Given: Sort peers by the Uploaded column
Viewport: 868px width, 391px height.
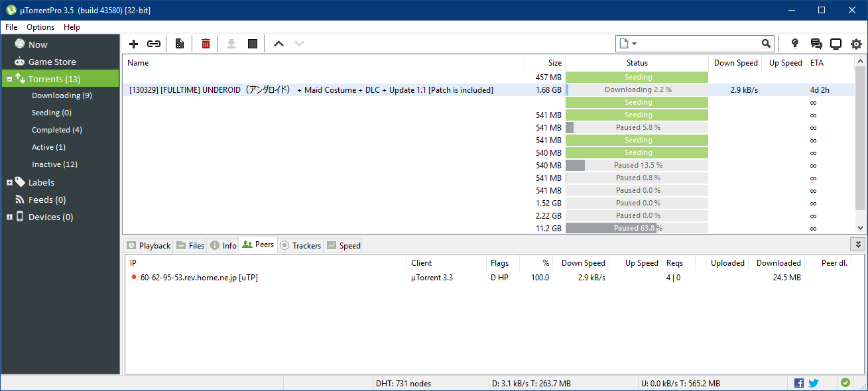Looking at the screenshot, I should (723, 263).
